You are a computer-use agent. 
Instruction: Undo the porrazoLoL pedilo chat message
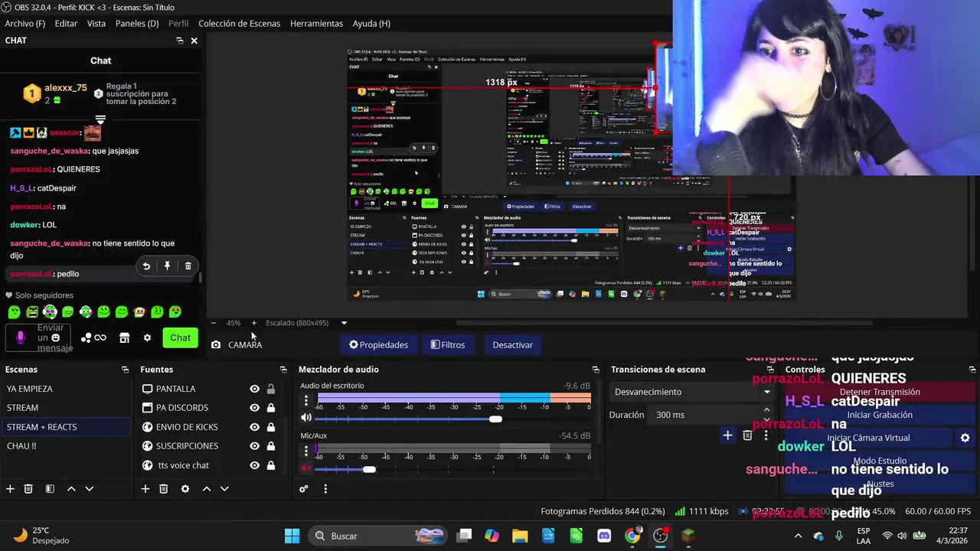click(146, 266)
